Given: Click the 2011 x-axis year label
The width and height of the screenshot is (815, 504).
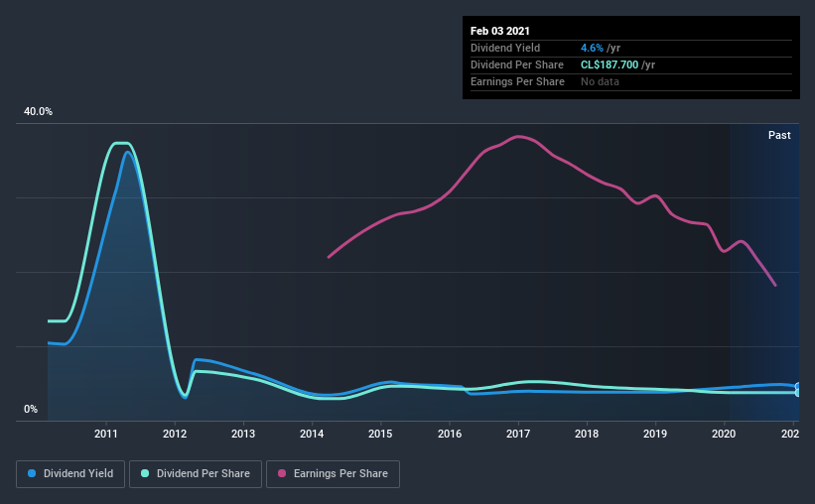Looking at the screenshot, I should tap(106, 434).
